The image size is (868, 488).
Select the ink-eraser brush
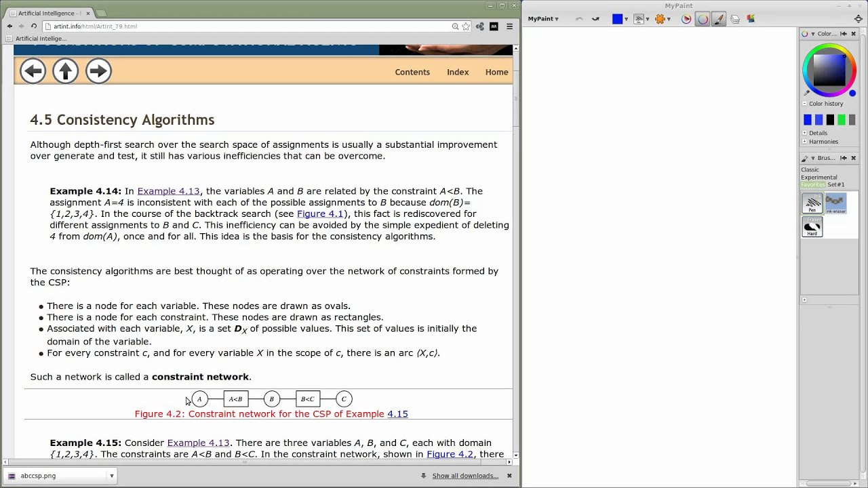pos(835,203)
